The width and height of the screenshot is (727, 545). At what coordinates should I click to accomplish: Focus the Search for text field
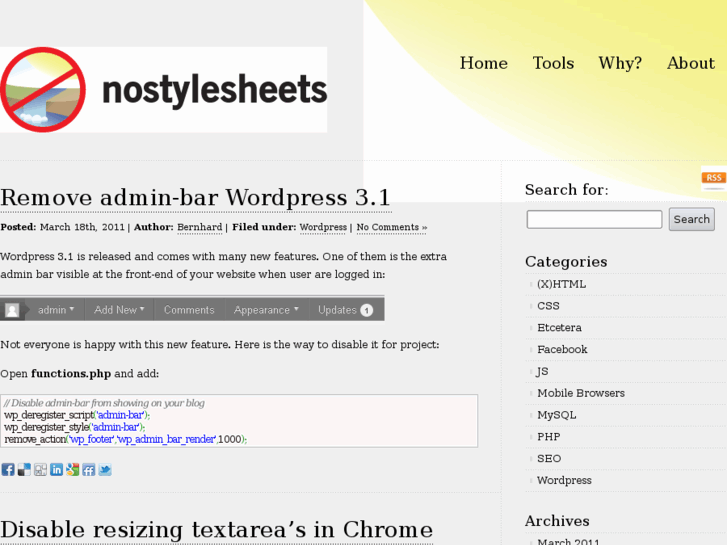tap(594, 219)
